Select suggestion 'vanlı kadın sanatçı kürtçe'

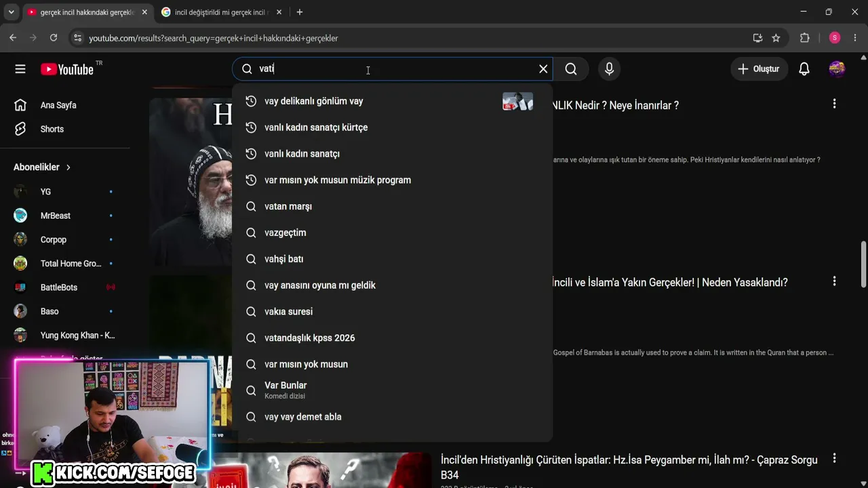(x=392, y=127)
